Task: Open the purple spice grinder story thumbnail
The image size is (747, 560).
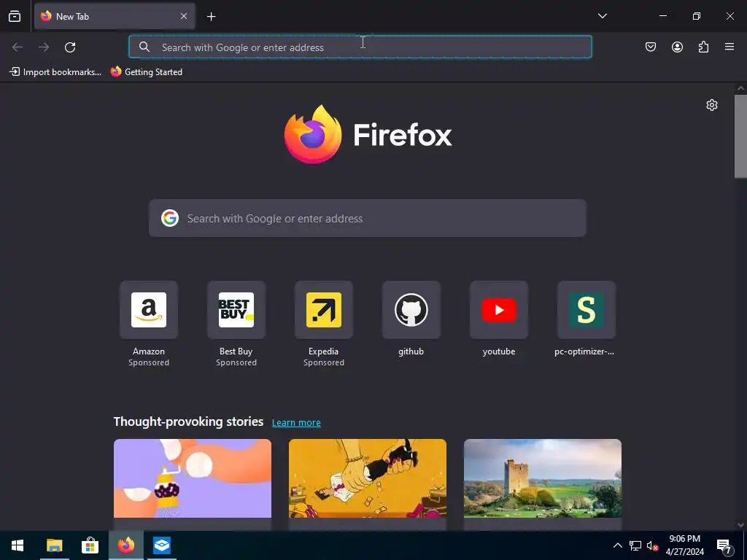Action: pyautogui.click(x=193, y=478)
